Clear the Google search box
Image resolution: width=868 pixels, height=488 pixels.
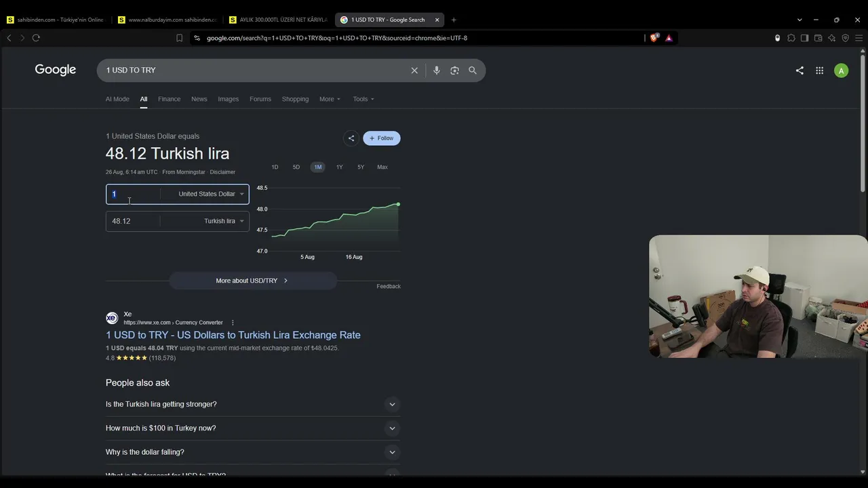pyautogui.click(x=414, y=70)
